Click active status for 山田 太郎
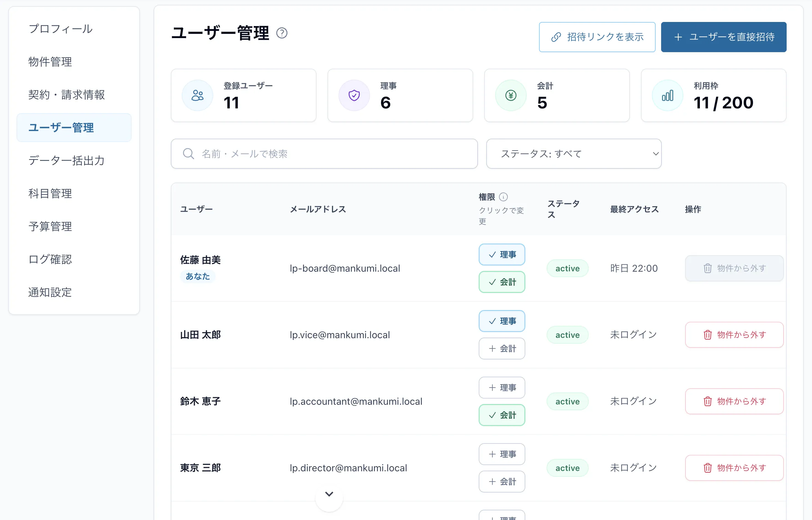 click(x=568, y=335)
